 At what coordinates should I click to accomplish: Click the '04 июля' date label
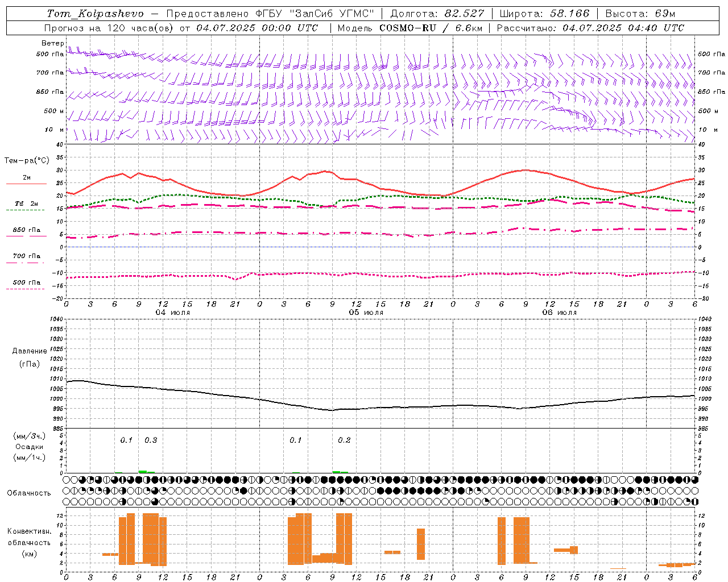[x=173, y=313]
